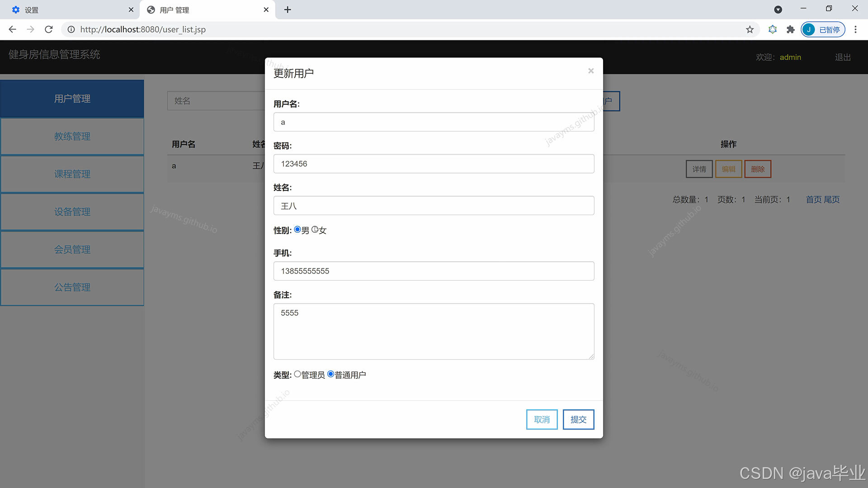The width and height of the screenshot is (868, 488).
Task: Reload the page with the refresh icon
Action: coord(49,29)
